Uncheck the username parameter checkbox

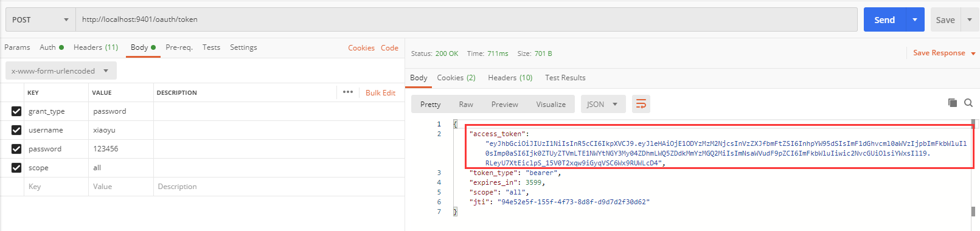[x=16, y=130]
